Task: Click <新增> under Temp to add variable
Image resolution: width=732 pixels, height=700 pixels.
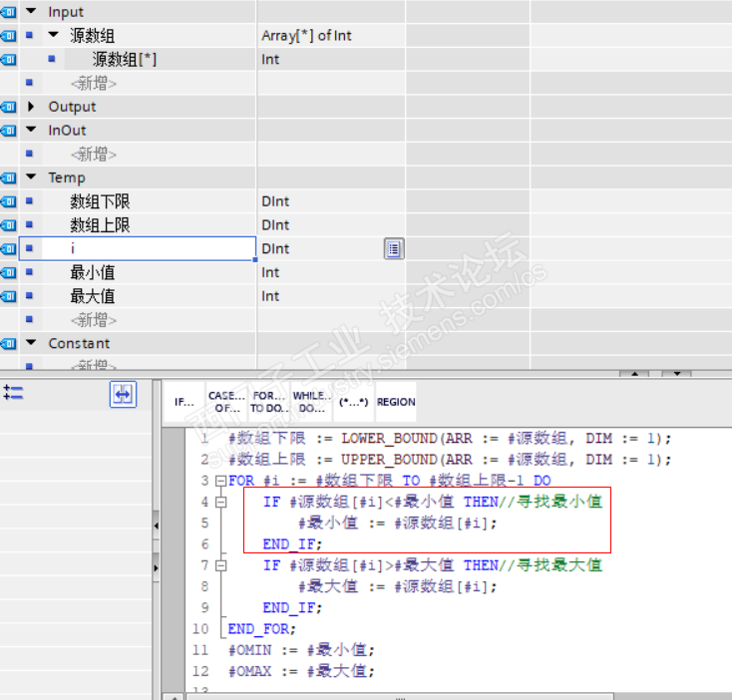Action: pyautogui.click(x=94, y=320)
